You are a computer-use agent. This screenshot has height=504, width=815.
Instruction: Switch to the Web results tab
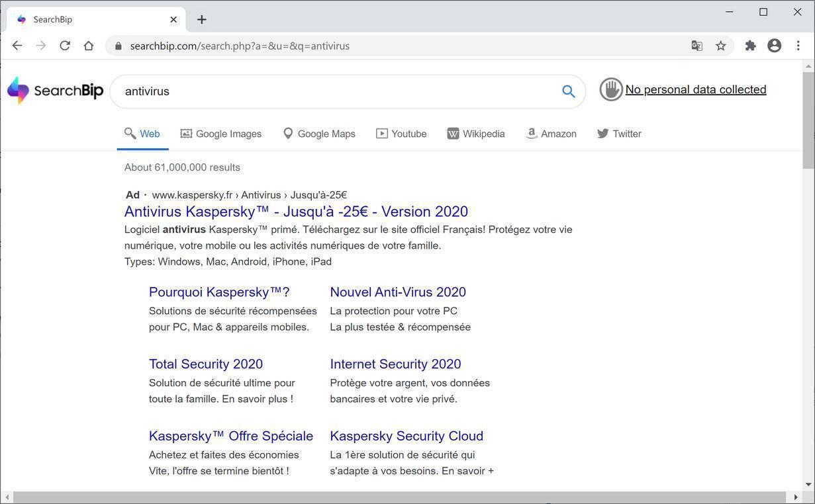tap(142, 134)
